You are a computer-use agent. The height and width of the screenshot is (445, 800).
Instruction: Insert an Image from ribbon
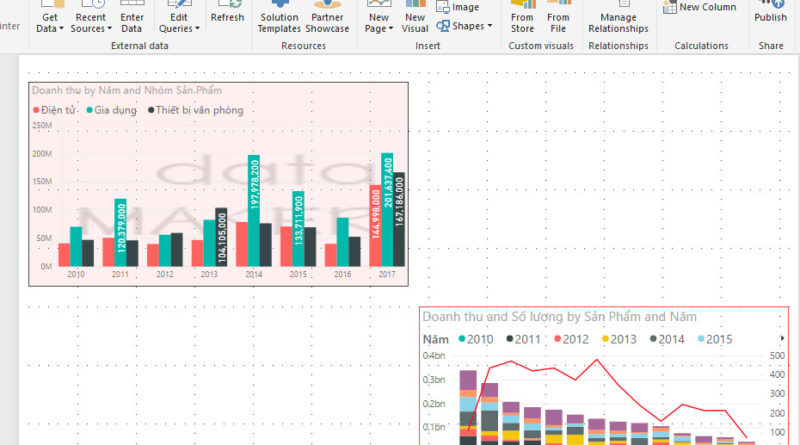[x=458, y=7]
